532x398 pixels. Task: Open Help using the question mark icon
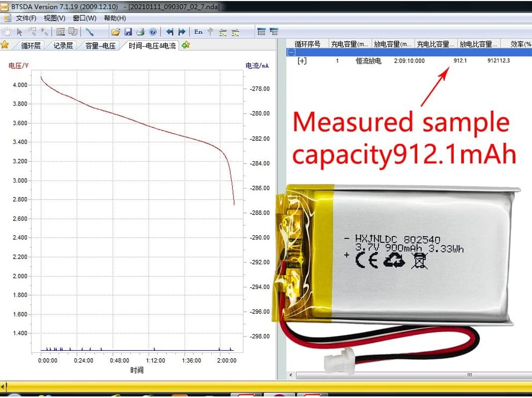point(153,31)
